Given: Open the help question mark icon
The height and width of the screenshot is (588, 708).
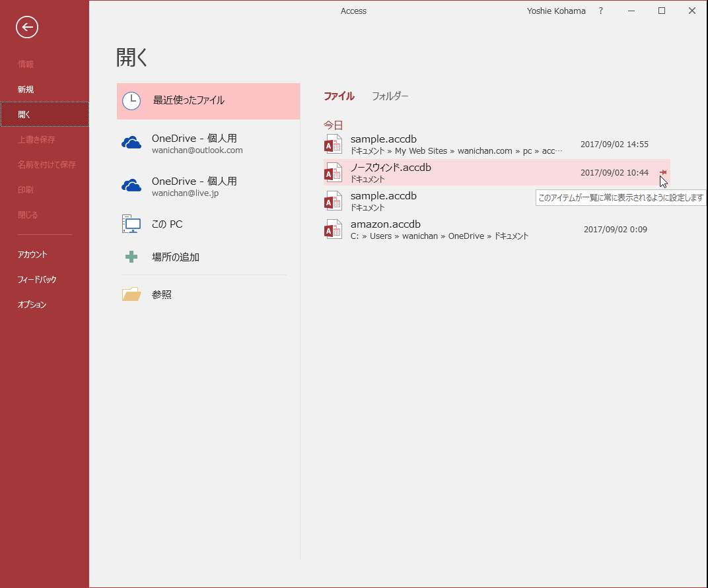Looking at the screenshot, I should [600, 11].
